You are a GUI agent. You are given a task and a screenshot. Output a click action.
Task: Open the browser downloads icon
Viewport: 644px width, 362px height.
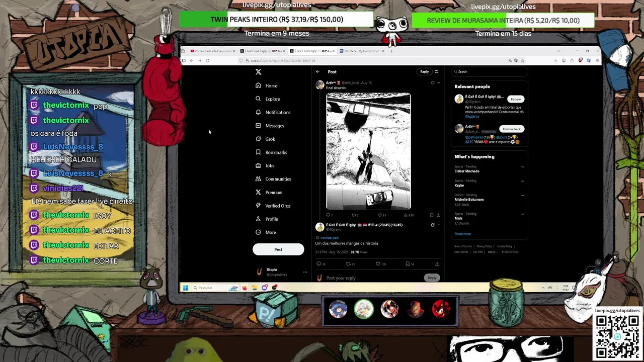click(555, 60)
